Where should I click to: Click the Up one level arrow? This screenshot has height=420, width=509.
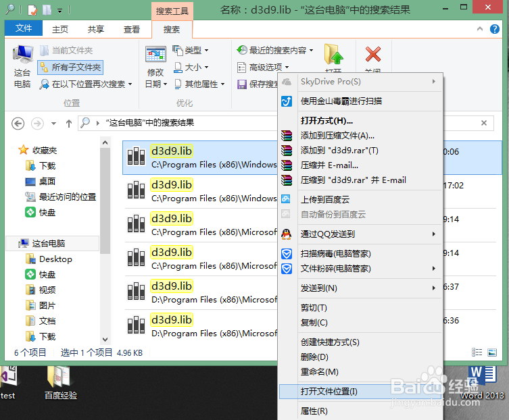point(69,124)
